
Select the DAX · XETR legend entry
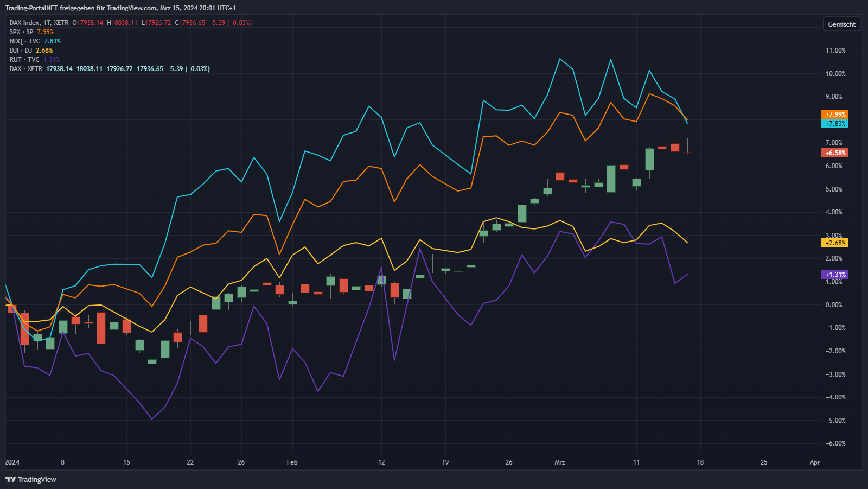25,69
